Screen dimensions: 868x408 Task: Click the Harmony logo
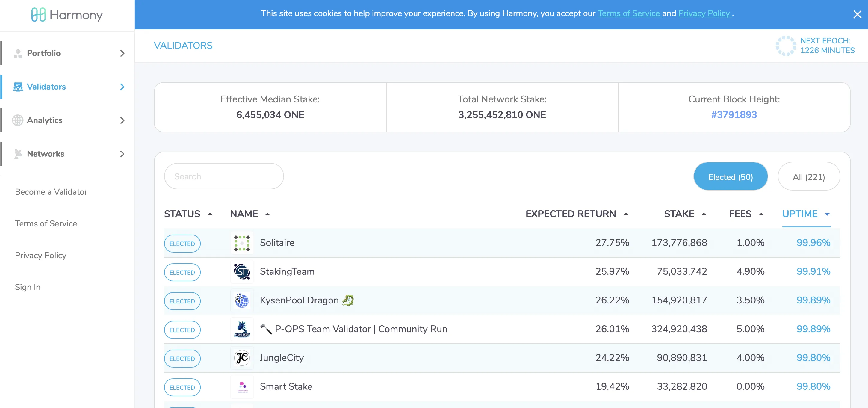pyautogui.click(x=67, y=15)
